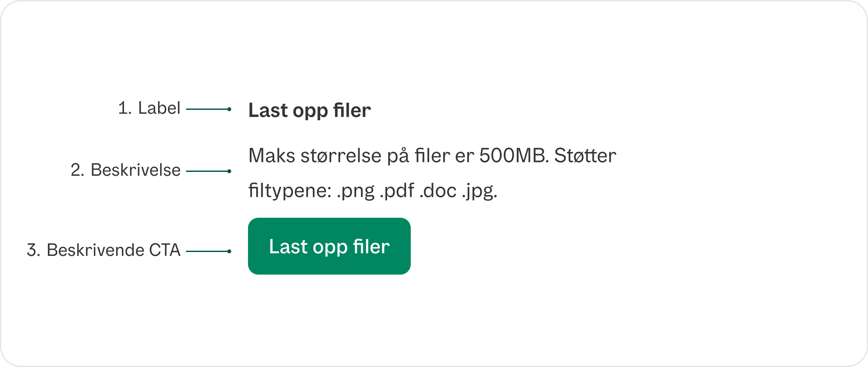Screen dimensions: 868x367
Task: Select the number 2 in the annotations
Action: point(76,170)
